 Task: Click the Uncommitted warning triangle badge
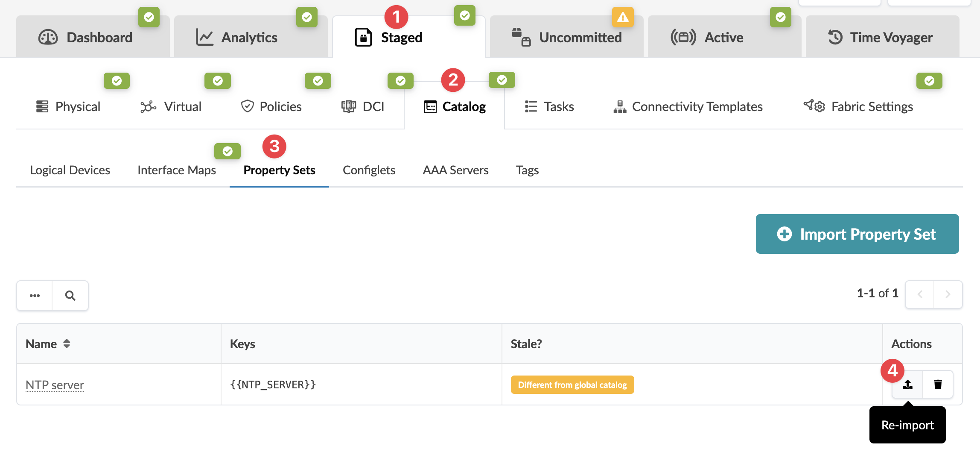623,18
